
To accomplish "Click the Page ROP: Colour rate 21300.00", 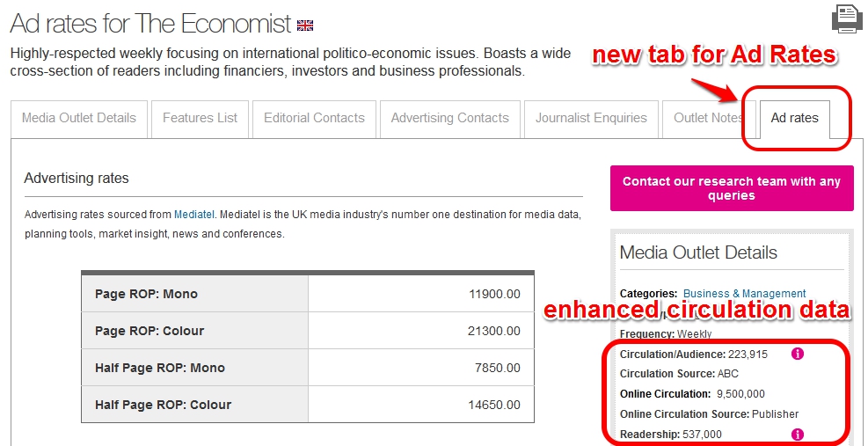I will pos(493,331).
